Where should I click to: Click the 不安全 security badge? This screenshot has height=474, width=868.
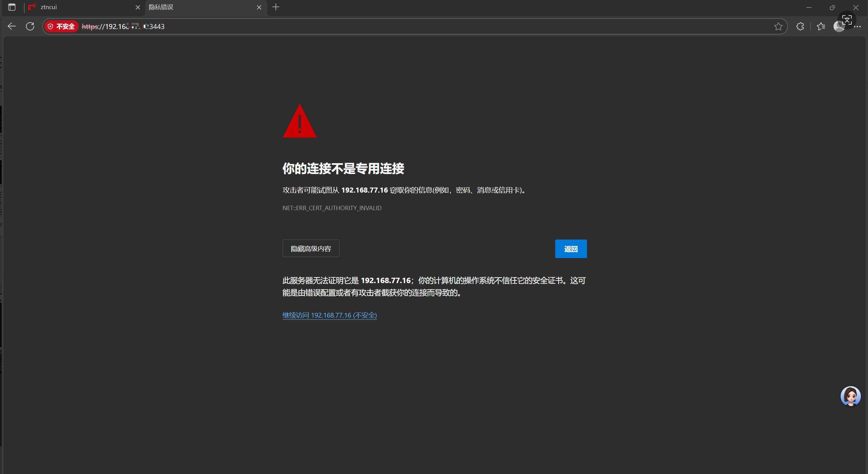[x=62, y=26]
